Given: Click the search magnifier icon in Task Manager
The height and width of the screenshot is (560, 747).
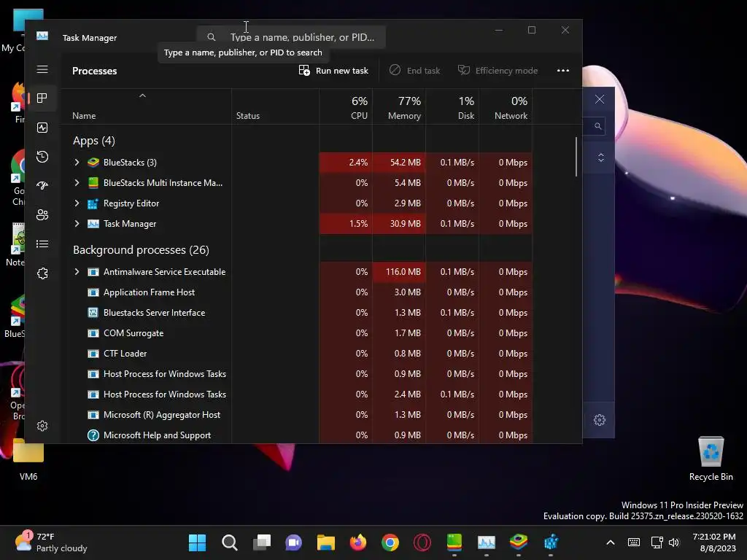Looking at the screenshot, I should click(211, 37).
